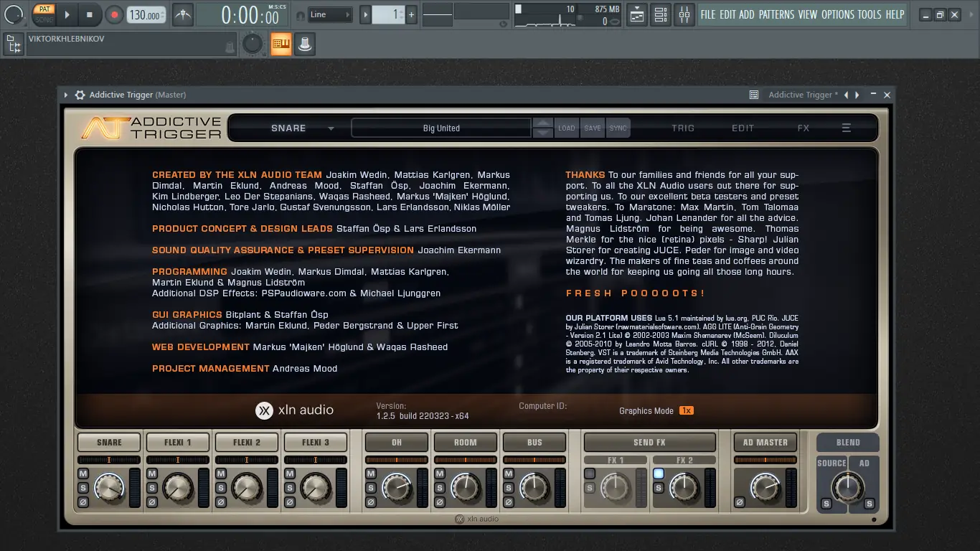
Task: Click the OH channel pan slider
Action: pos(397,460)
